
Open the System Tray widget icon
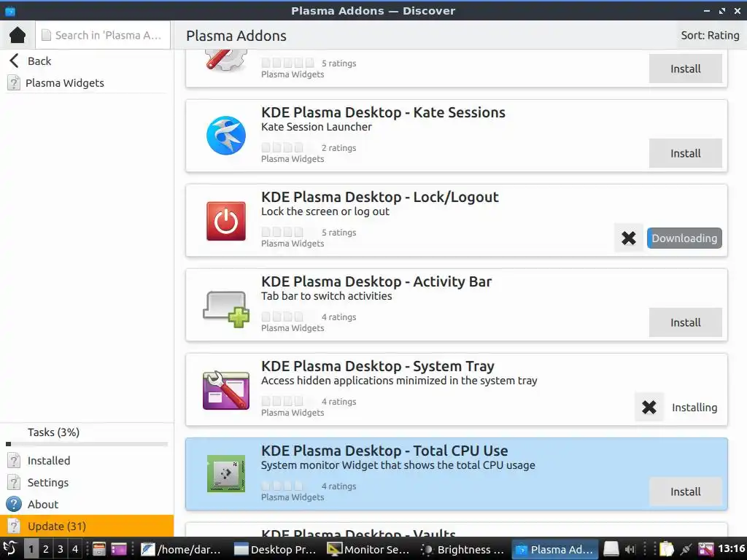pyautogui.click(x=226, y=391)
